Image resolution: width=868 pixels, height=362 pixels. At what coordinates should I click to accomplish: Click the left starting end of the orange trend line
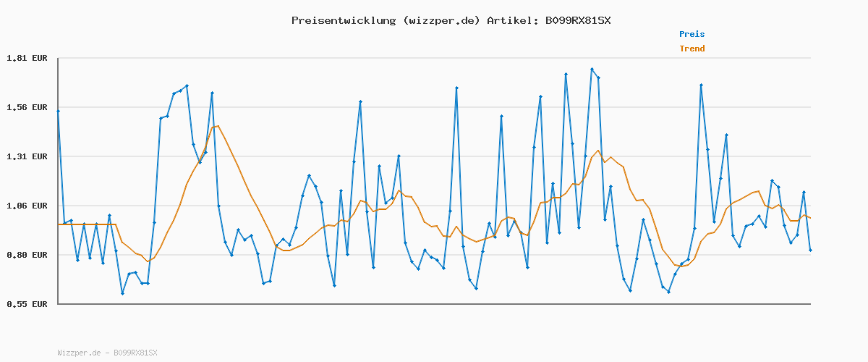click(x=59, y=224)
